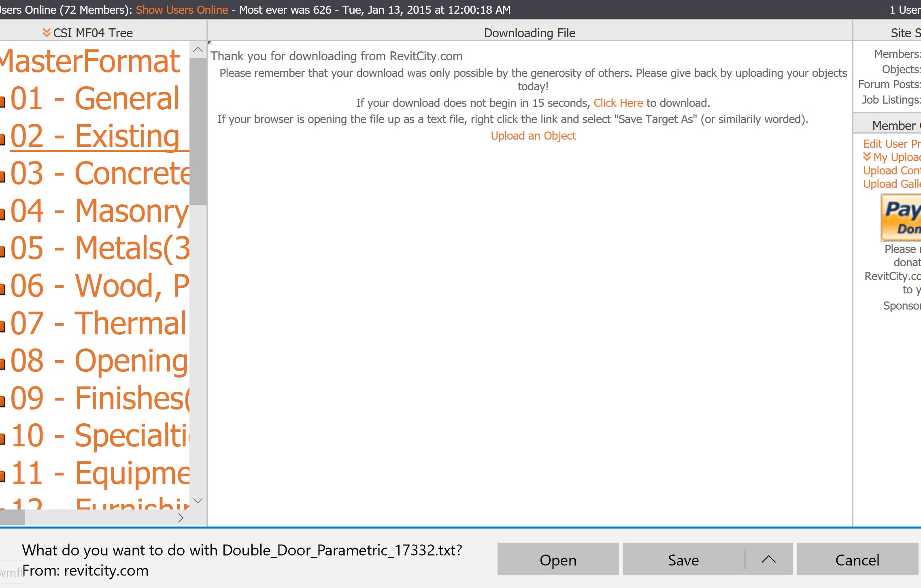921x588 pixels.
Task: Click the 'Click Here' download link
Action: pyautogui.click(x=618, y=103)
